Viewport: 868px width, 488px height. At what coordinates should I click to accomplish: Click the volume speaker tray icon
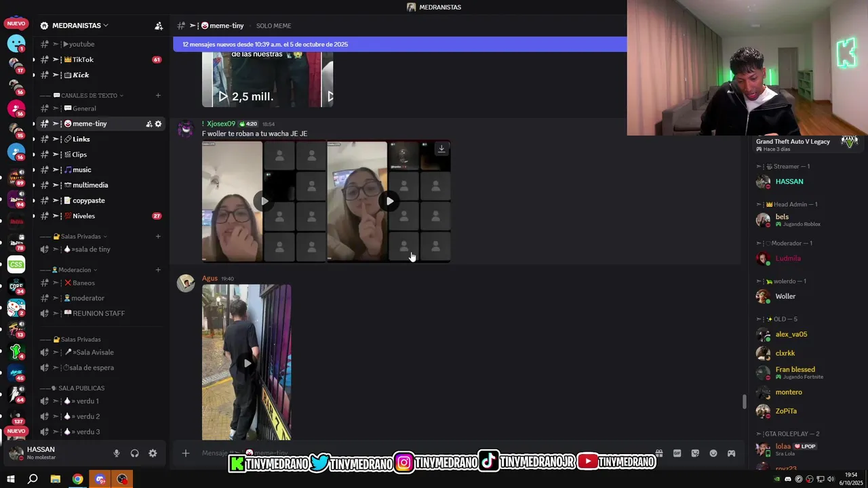(x=831, y=479)
